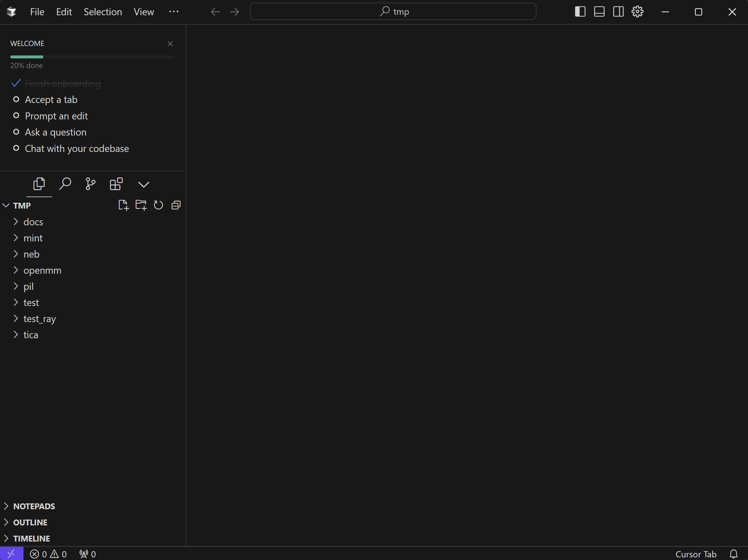Viewport: 748px width, 560px height.
Task: Show more views with chevron dropdown
Action: tap(143, 184)
